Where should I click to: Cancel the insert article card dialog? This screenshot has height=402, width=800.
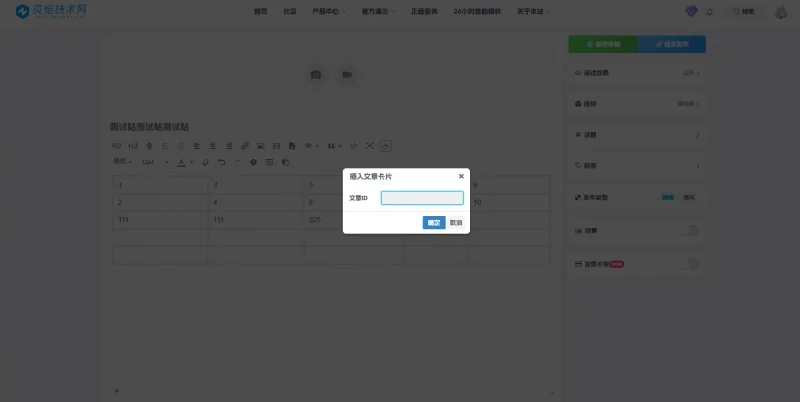pos(456,222)
